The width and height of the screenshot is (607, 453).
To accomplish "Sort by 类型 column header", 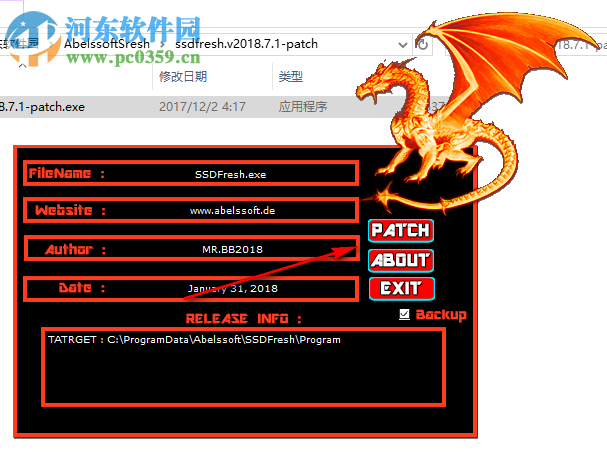I will [x=290, y=77].
